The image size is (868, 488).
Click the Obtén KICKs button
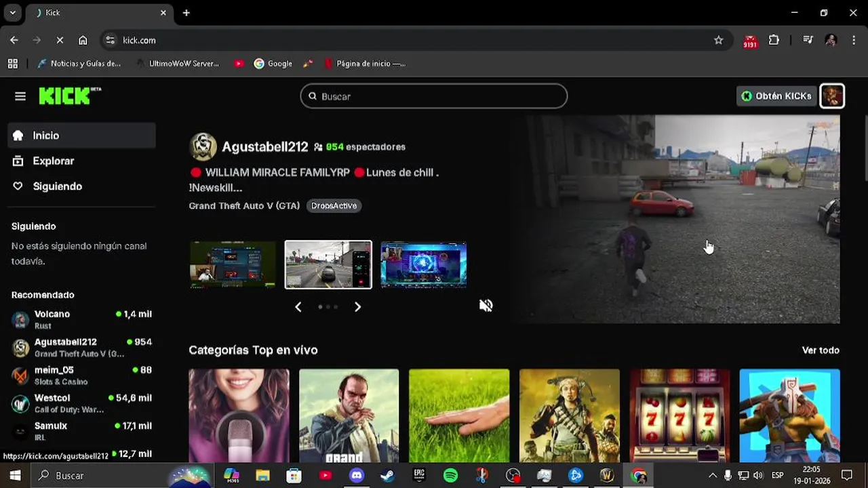pos(776,96)
